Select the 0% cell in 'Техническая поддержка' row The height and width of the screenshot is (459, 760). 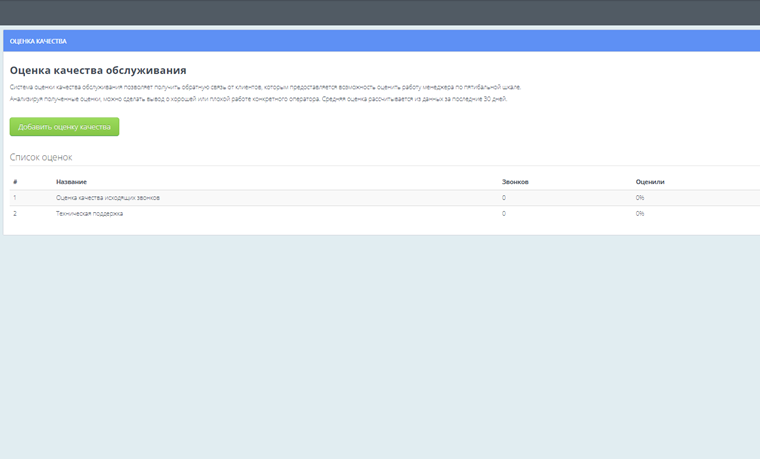[x=640, y=214]
